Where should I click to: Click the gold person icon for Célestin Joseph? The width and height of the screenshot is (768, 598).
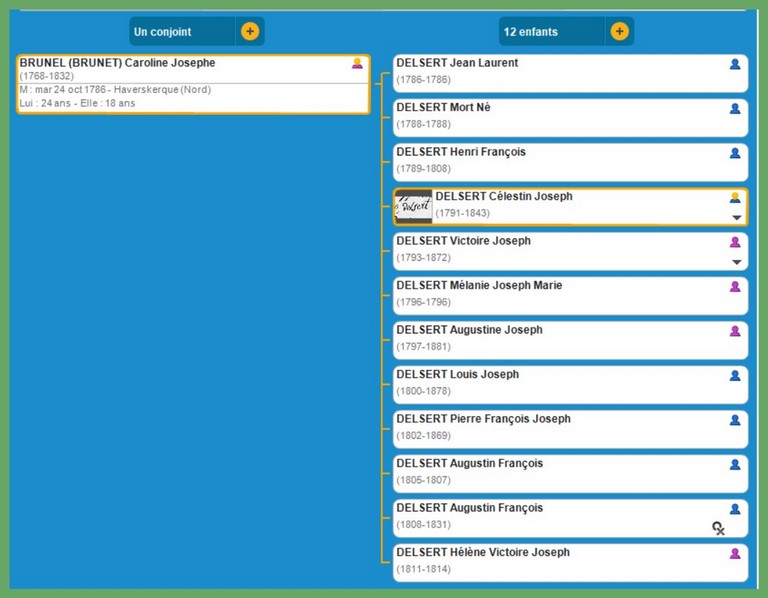[x=735, y=197]
